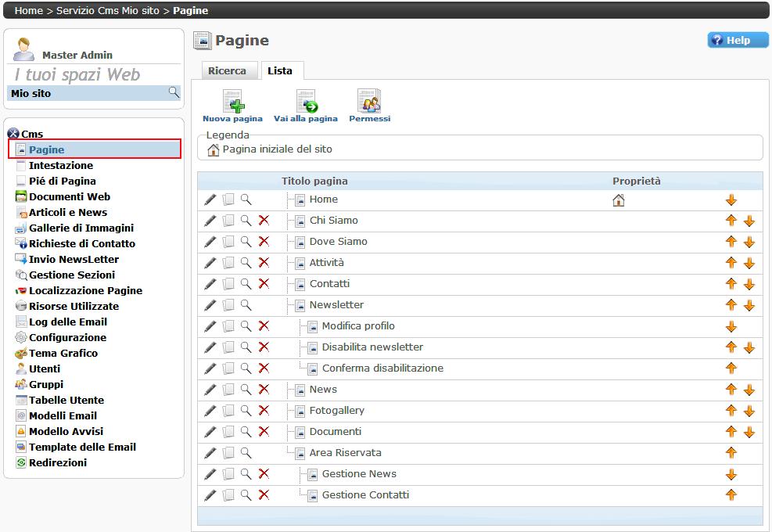The width and height of the screenshot is (772, 532).
Task: Click the Nuova pagina icon
Action: pyautogui.click(x=232, y=102)
